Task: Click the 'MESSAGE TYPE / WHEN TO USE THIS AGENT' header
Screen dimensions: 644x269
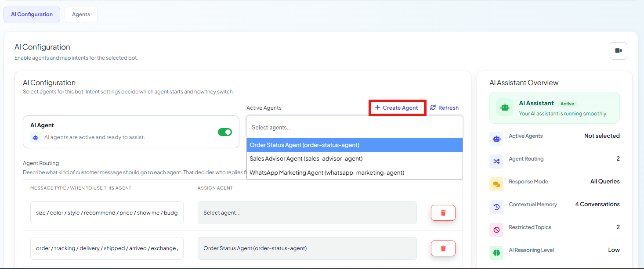Action: click(x=81, y=188)
